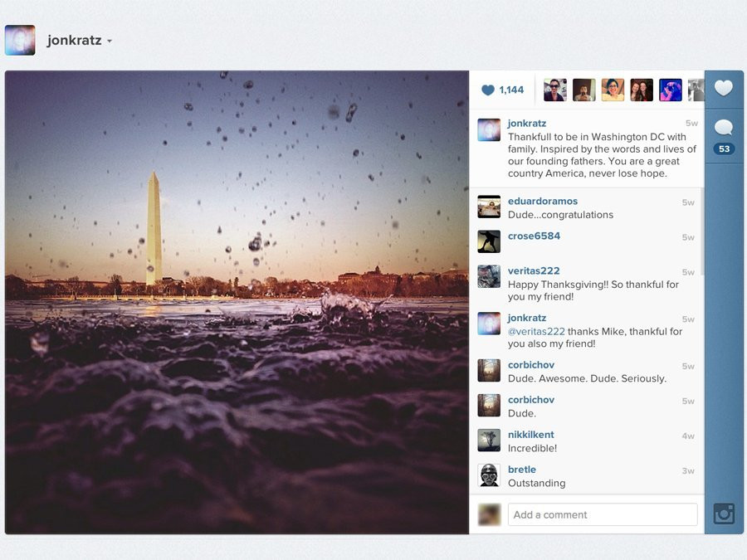Click the Instagram camera logo icon
The width and height of the screenshot is (747, 560).
[x=724, y=514]
